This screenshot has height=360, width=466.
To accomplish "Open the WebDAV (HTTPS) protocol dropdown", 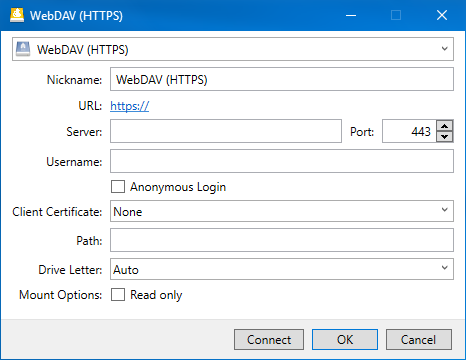I will tap(233, 49).
